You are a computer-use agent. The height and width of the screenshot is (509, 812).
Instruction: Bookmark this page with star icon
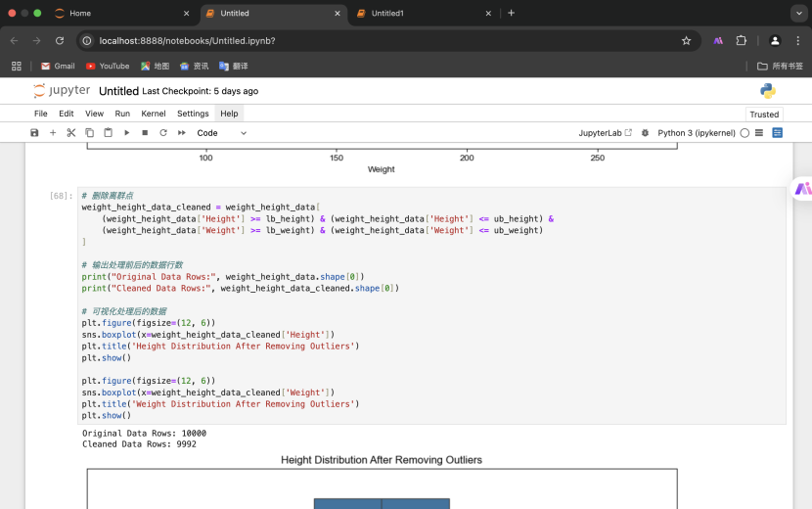[x=686, y=40]
